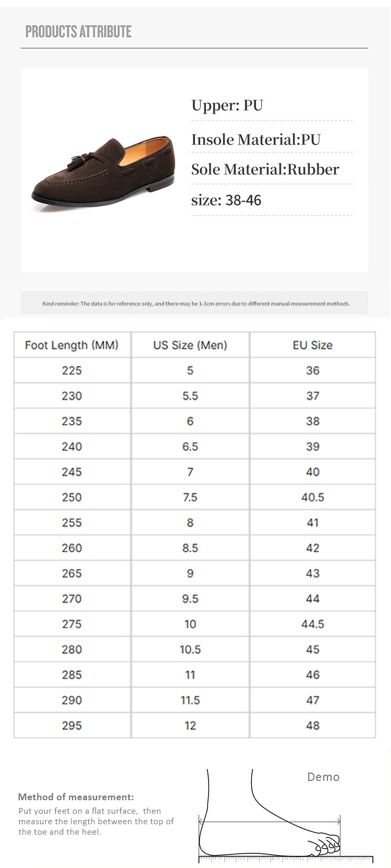
Task: Click the US Size (Men) column header
Action: tap(190, 345)
